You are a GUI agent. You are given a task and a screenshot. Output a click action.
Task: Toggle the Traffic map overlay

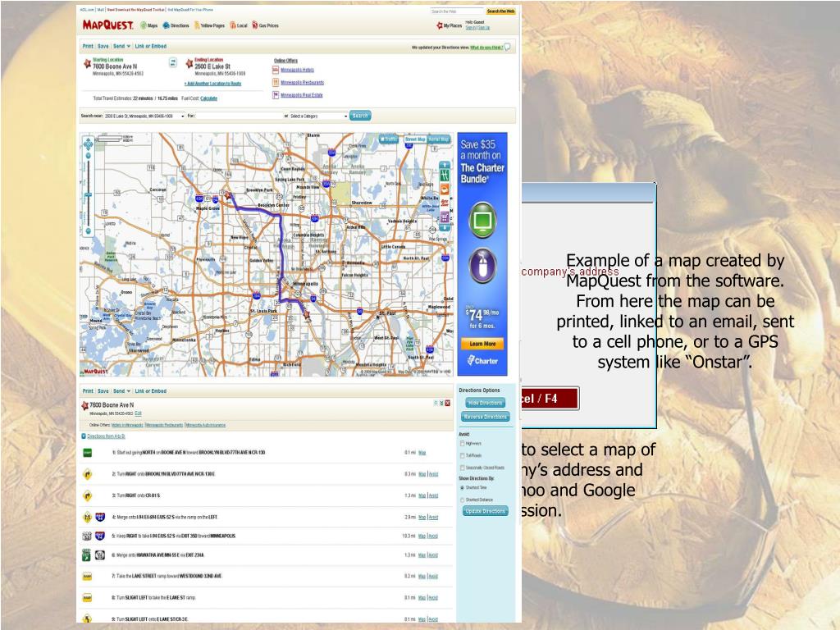pyautogui.click(x=389, y=139)
